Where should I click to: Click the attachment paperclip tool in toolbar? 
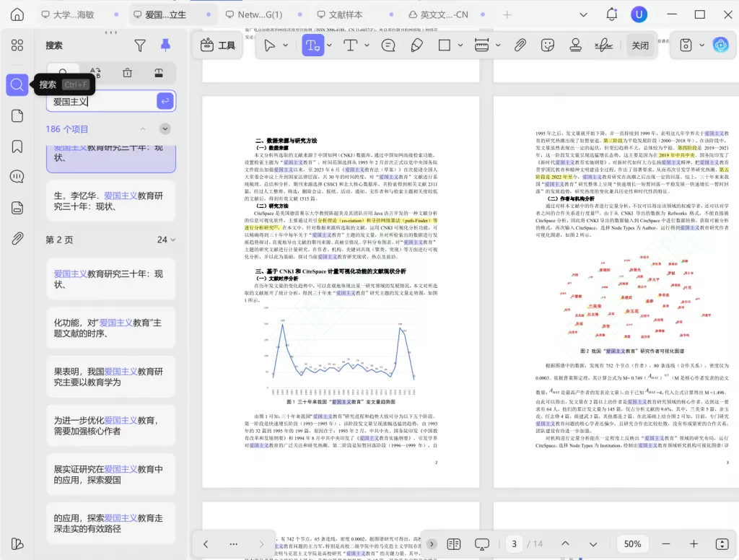(520, 45)
